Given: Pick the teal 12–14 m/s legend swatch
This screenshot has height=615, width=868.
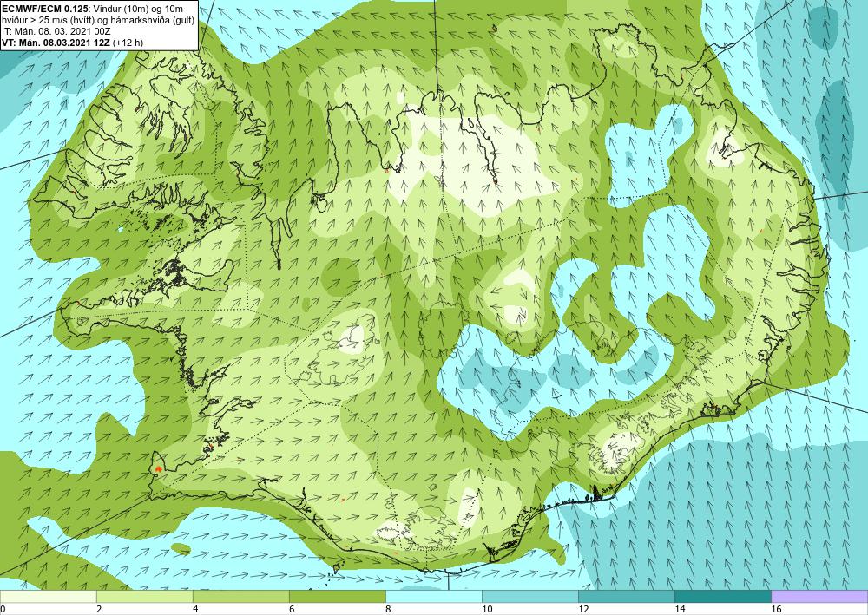Looking at the screenshot, I should click(627, 596).
